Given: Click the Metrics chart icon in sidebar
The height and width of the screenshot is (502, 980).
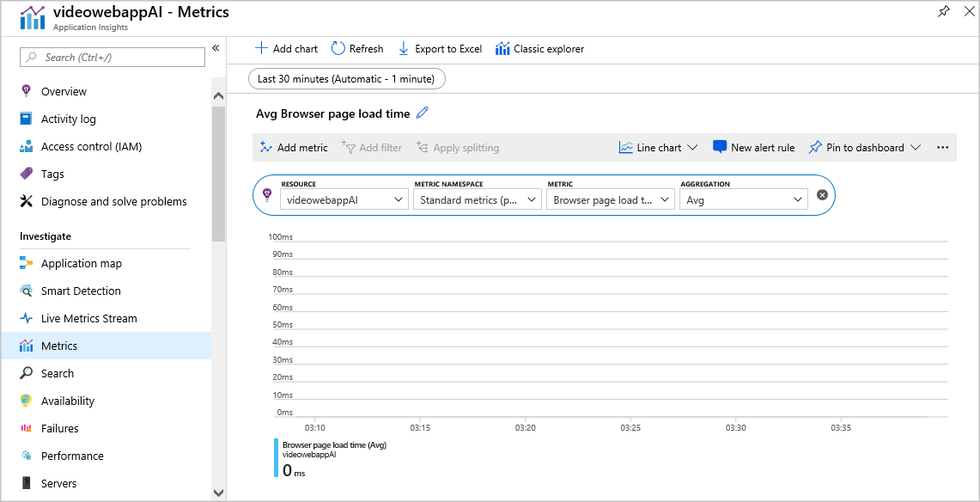Looking at the screenshot, I should 26,346.
